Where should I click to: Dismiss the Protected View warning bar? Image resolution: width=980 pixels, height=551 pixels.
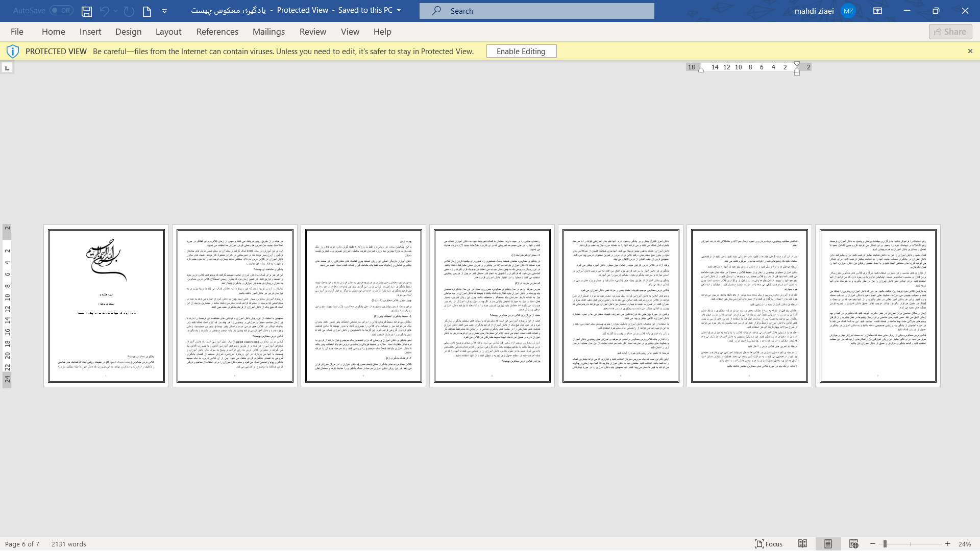970,51
